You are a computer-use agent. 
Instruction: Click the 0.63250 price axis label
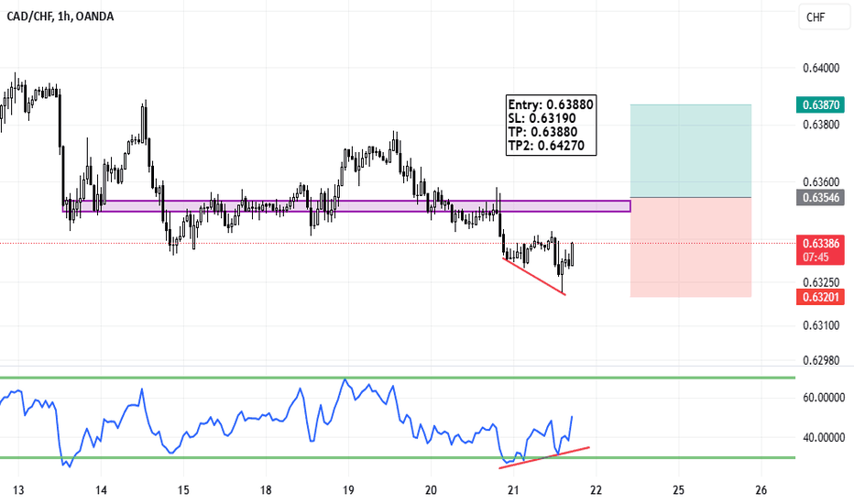coord(821,282)
